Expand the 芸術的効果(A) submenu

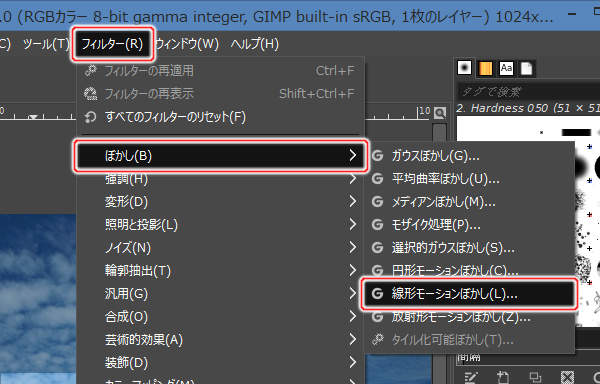point(220,340)
